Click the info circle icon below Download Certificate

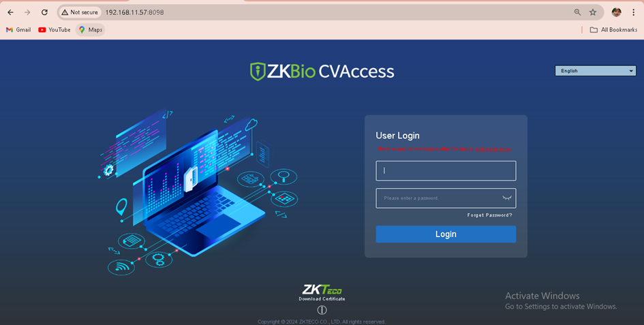[322, 310]
